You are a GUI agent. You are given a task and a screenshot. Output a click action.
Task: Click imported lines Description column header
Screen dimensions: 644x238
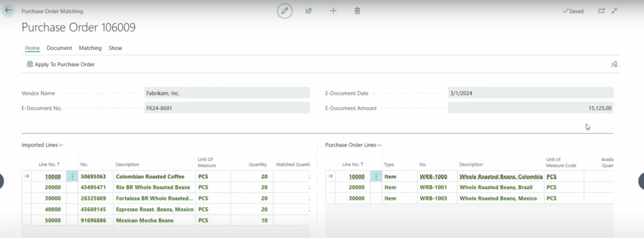127,164
